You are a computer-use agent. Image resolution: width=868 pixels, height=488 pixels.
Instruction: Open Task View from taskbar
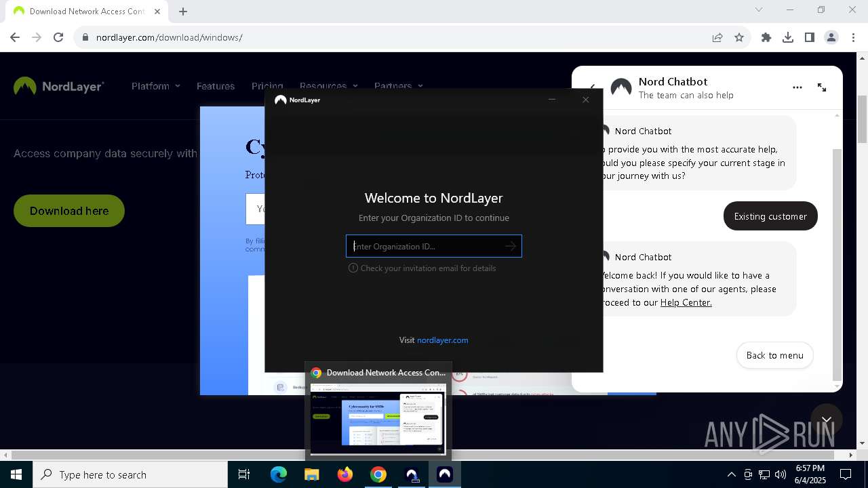coord(244,474)
